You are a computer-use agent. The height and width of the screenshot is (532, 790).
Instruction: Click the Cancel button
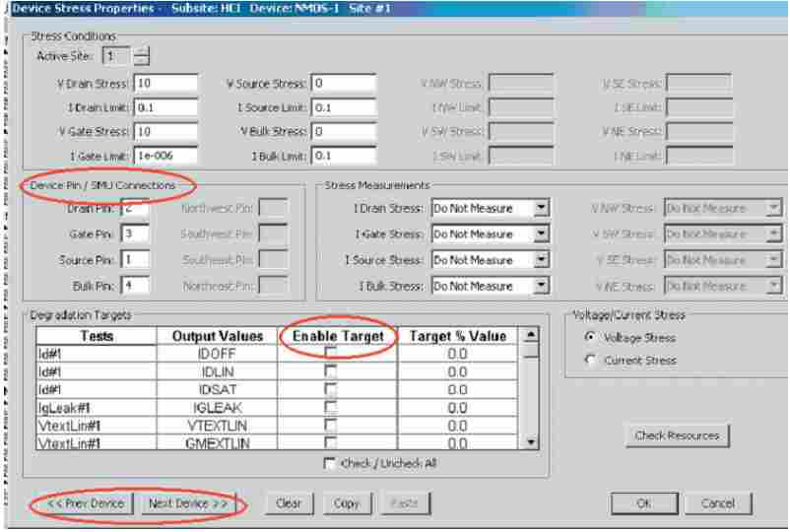[x=717, y=503]
